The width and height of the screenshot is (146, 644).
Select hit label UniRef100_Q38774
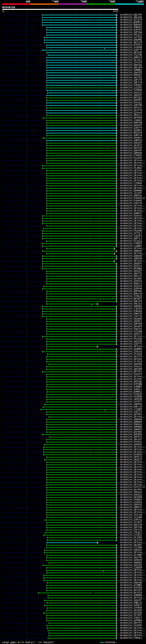coord(131,128)
